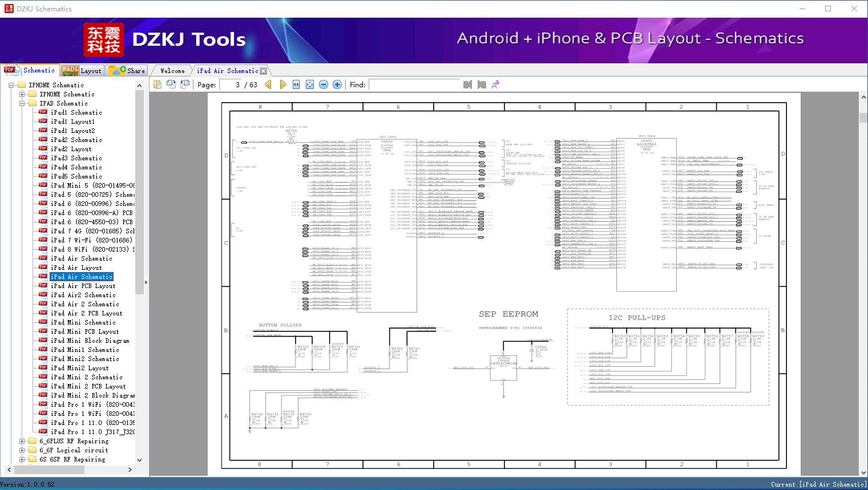The width and height of the screenshot is (868, 490).
Task: Zoom out using the minus magnifier icon
Action: [x=323, y=84]
